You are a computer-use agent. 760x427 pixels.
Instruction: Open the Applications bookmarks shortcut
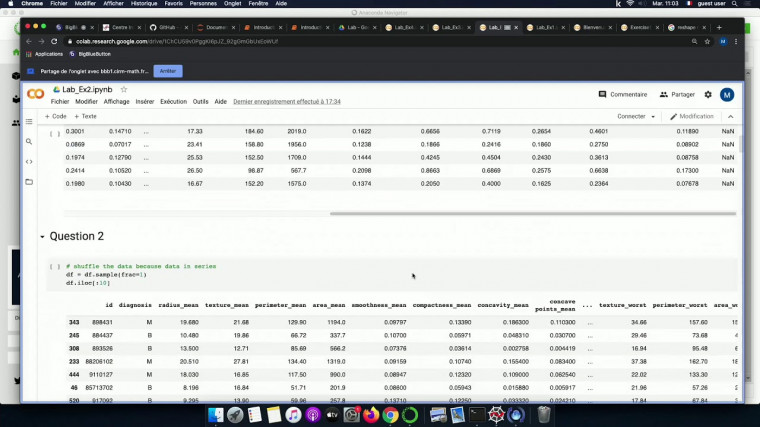45,54
